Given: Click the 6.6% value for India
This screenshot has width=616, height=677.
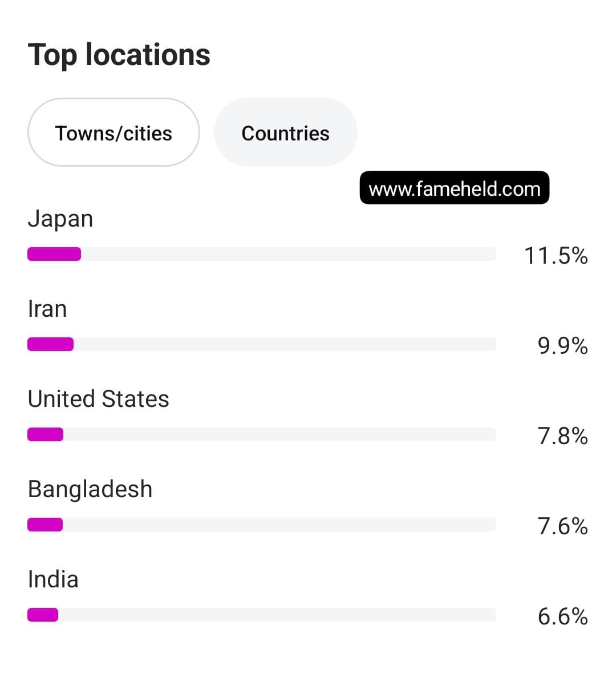Looking at the screenshot, I should point(562,616).
